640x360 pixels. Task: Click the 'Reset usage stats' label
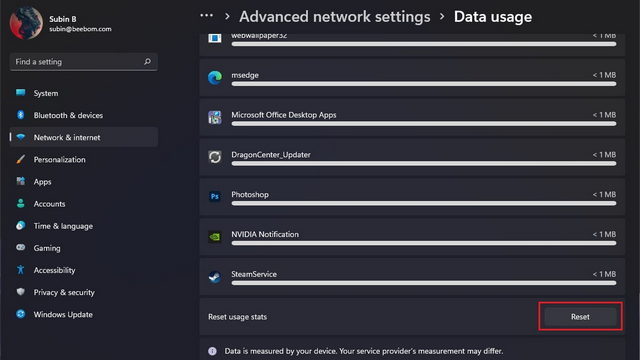point(238,317)
